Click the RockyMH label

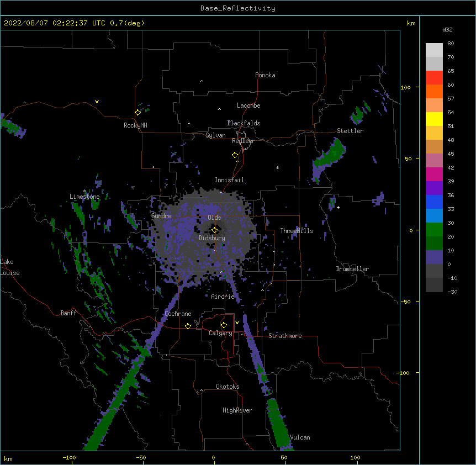pos(135,125)
